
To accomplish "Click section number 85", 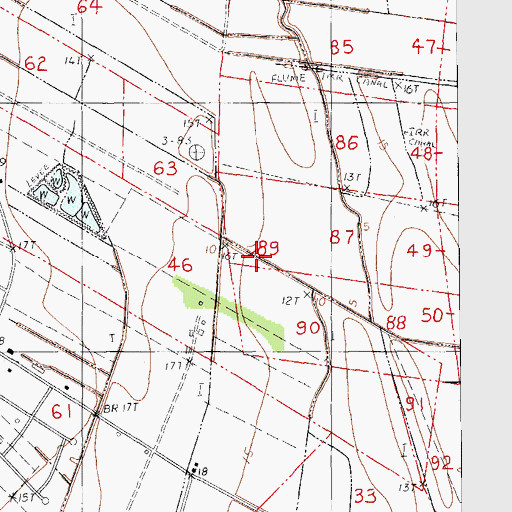I will 342,47.
